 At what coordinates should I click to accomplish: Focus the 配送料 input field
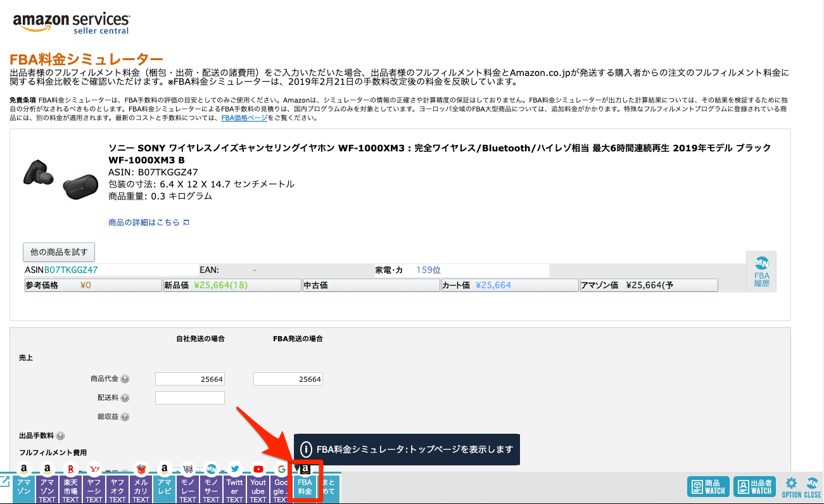[190, 398]
